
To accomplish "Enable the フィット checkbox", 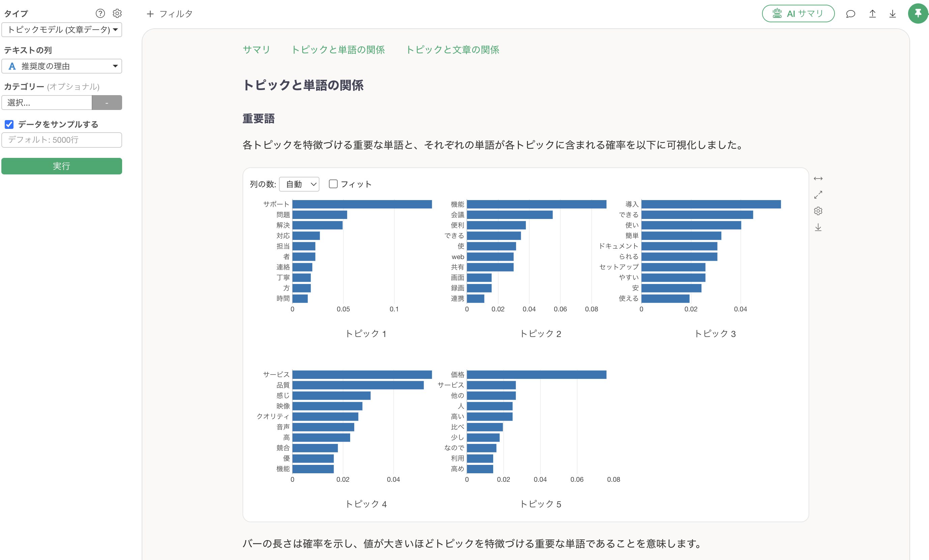I will (333, 184).
